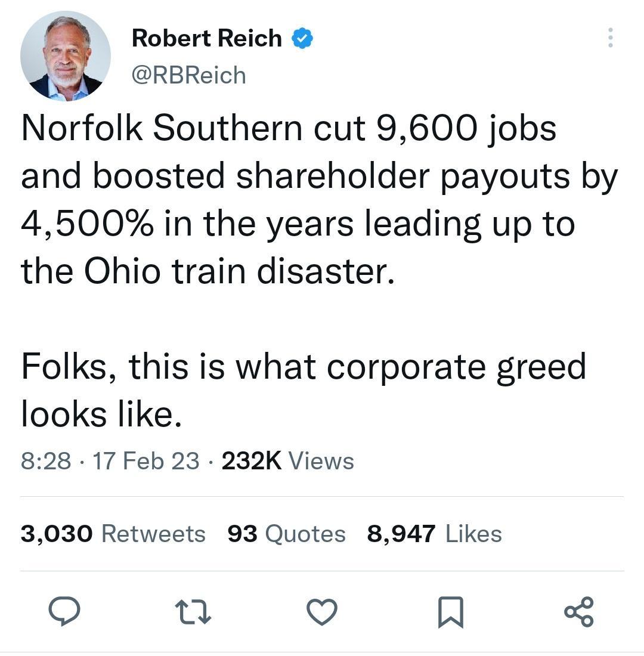Open quote tweets via 93 Quotes

point(286,534)
